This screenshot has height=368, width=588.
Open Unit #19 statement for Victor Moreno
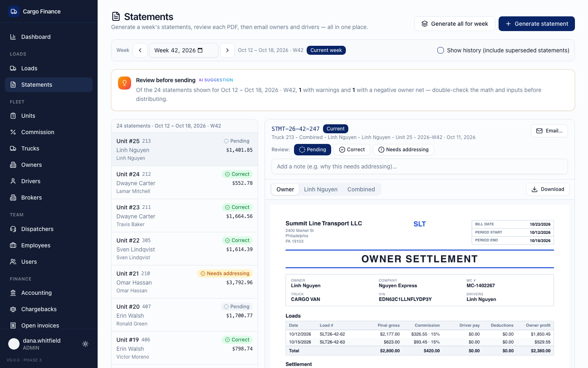(185, 348)
